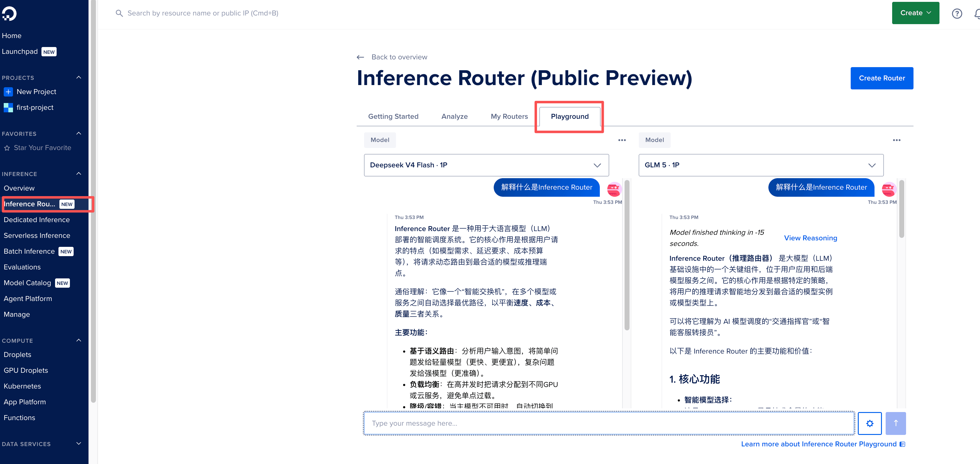Open Inference Overview in sidebar
980x464 pixels.
[19, 188]
